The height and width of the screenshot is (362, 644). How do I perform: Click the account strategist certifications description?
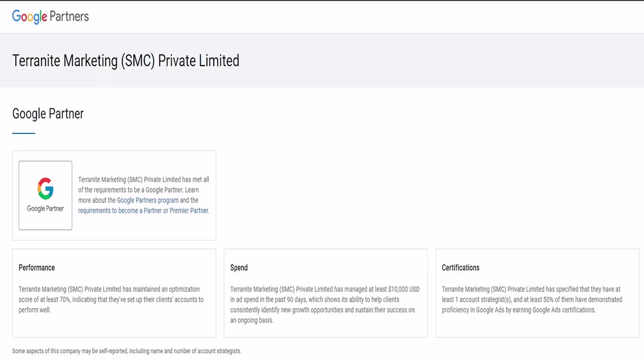pyautogui.click(x=532, y=299)
